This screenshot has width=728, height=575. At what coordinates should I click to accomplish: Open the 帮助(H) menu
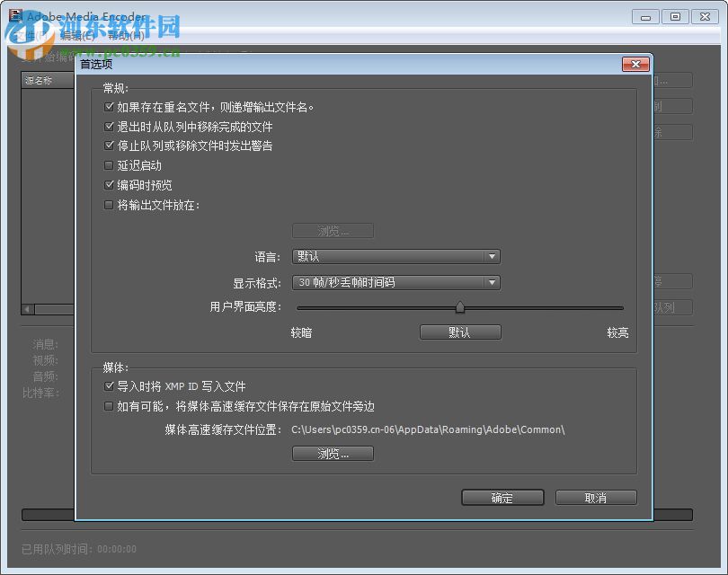[x=126, y=37]
